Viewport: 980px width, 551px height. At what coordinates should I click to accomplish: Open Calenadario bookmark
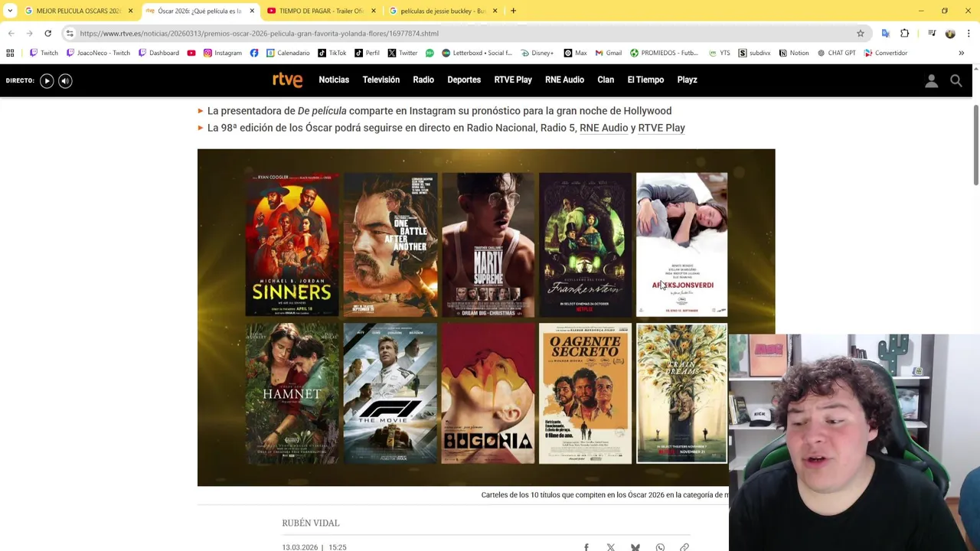pos(288,53)
